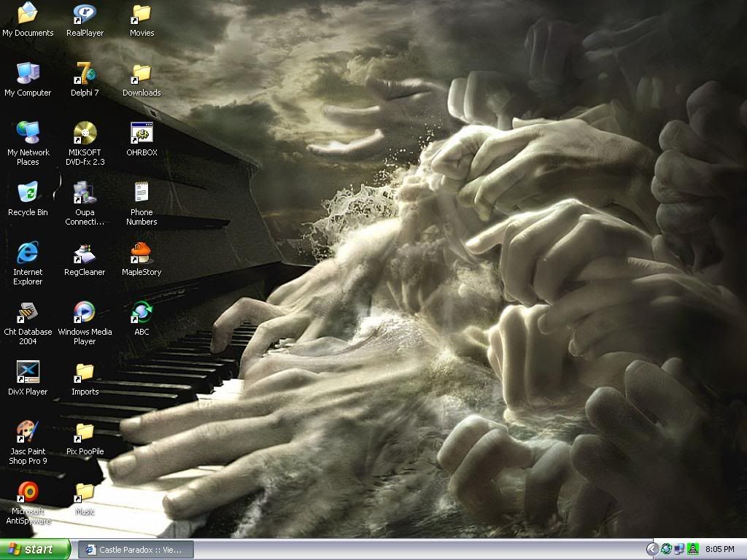Open the network connection tray icon

679,550
